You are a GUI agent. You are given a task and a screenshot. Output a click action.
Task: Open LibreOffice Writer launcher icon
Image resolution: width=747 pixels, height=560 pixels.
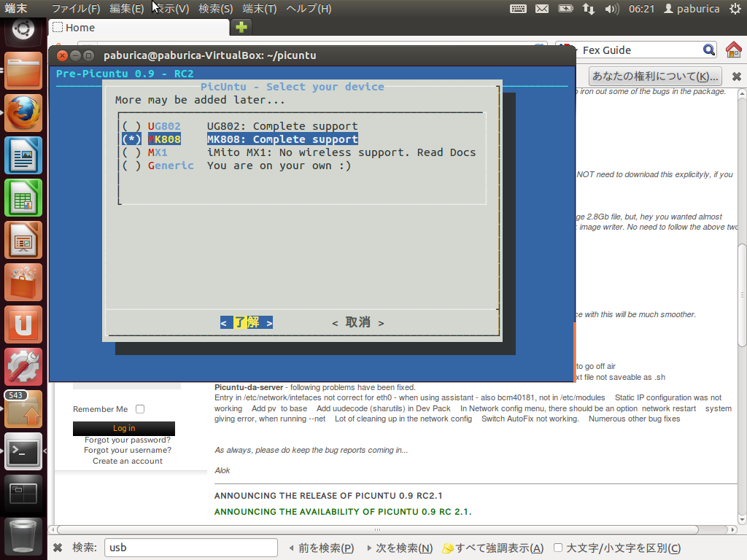[x=23, y=156]
